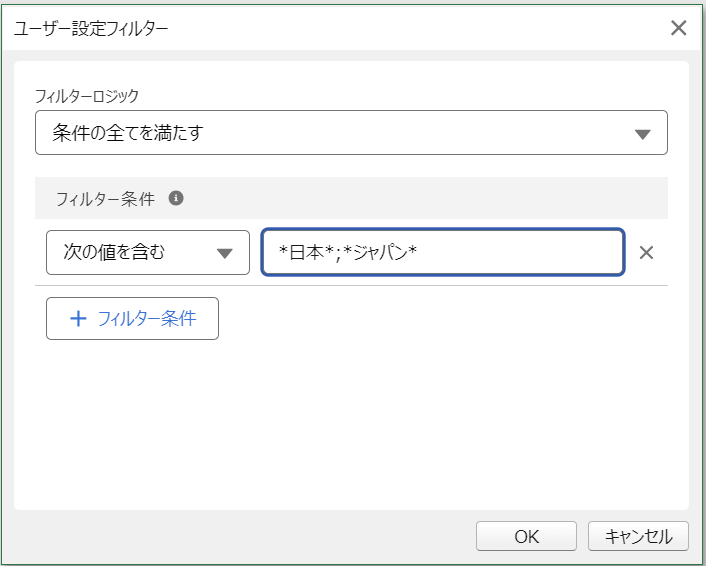Viewport: 706px width, 566px height.
Task: Click the empty white area below + フィルター条件
Action: pos(350,420)
